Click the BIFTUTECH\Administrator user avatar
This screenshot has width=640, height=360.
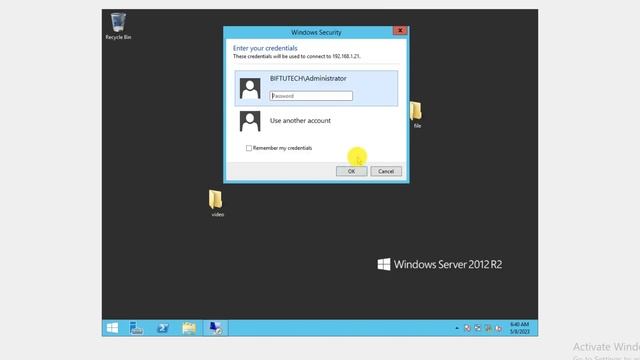[x=250, y=89]
